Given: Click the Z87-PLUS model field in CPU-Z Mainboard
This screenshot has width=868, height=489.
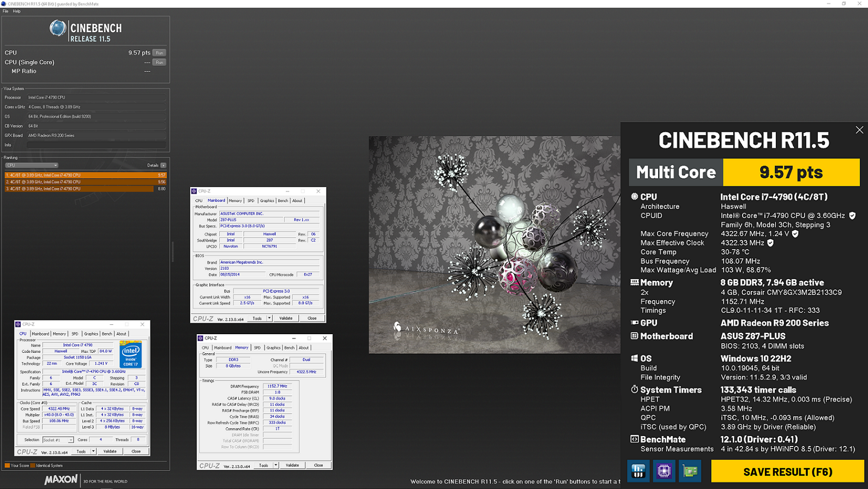Looking at the screenshot, I should point(251,220).
